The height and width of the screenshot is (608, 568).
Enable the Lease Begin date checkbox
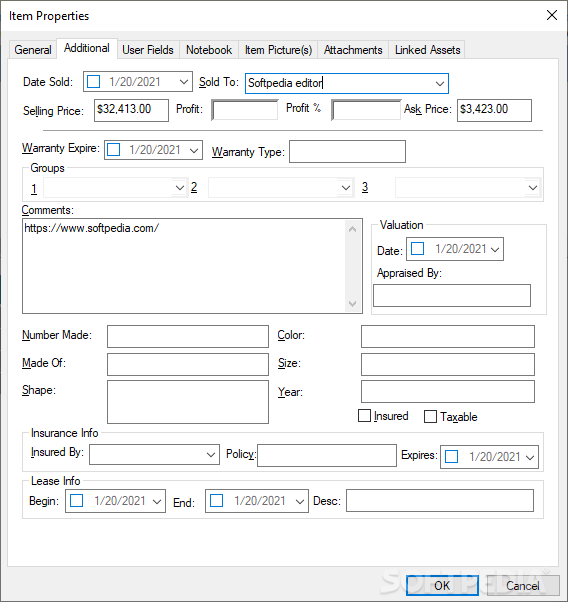click(x=76, y=501)
